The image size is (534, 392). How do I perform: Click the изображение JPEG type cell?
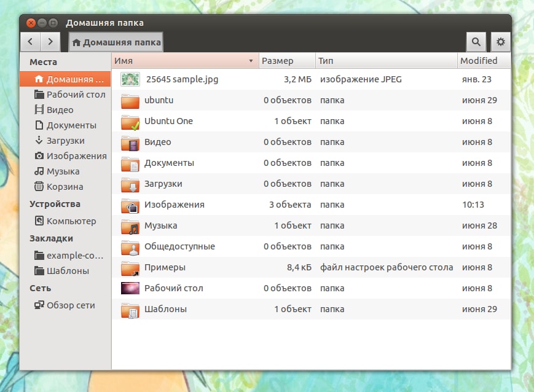(x=361, y=79)
